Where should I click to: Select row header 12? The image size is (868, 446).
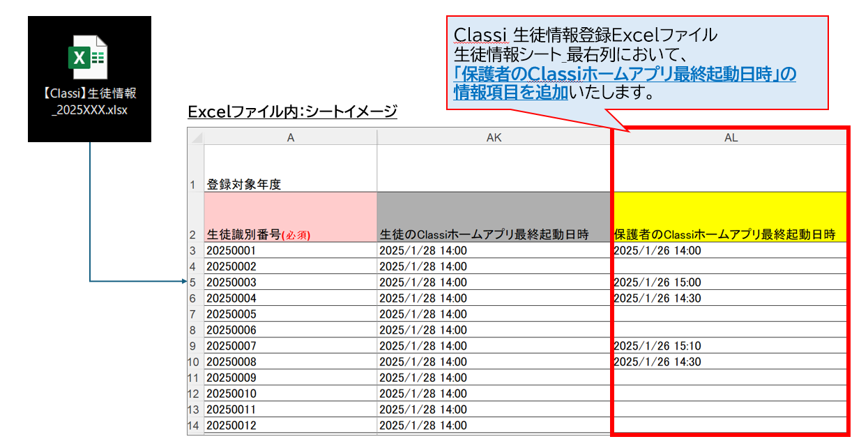tap(195, 394)
